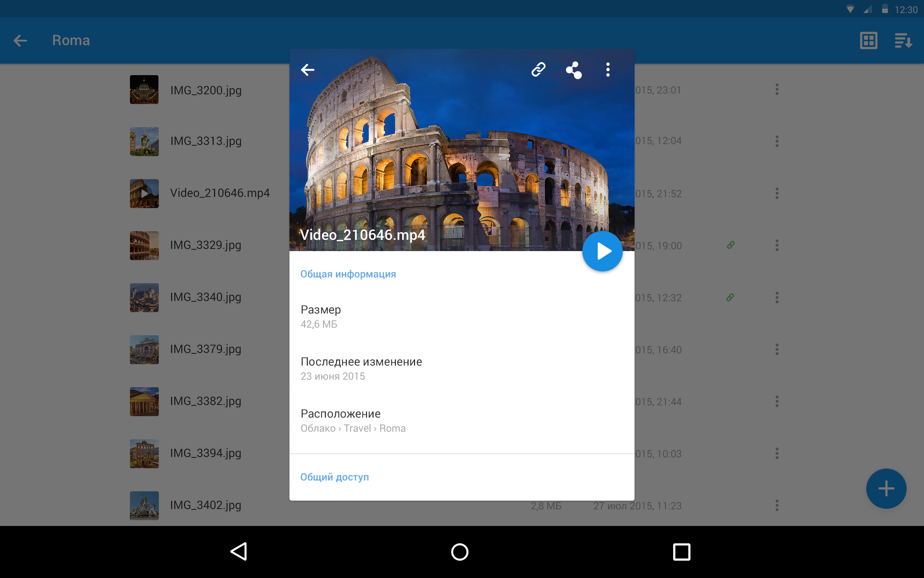
Task: Play the Video_210646.mp4 video
Action: point(602,251)
